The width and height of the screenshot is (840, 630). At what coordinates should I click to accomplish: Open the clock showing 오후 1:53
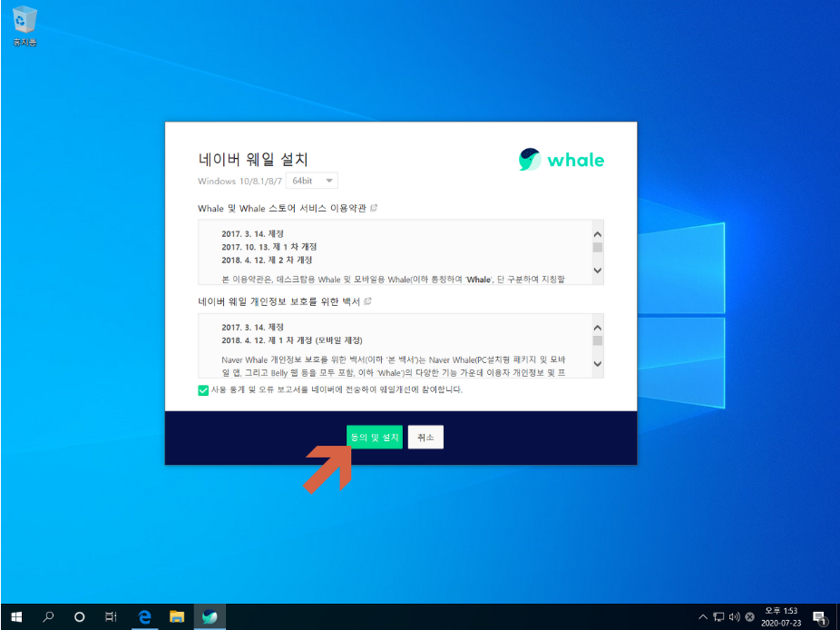tap(781, 616)
